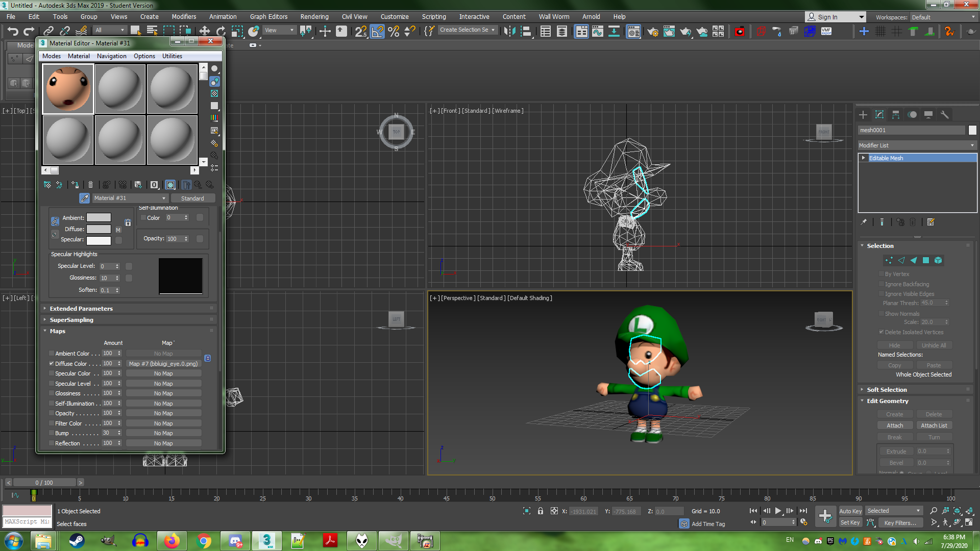The image size is (980, 551).
Task: Click the Attach button in Edit Geometry
Action: click(894, 425)
